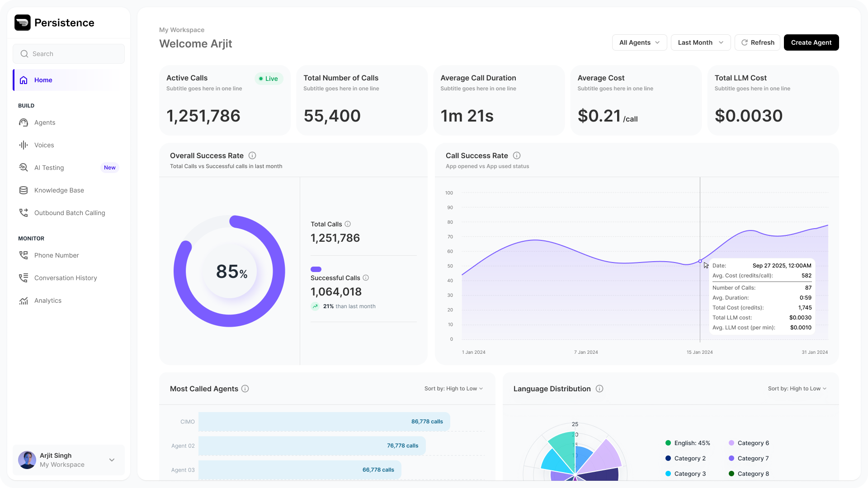Click into the sidebar Search field
The image size is (868, 488).
click(69, 54)
